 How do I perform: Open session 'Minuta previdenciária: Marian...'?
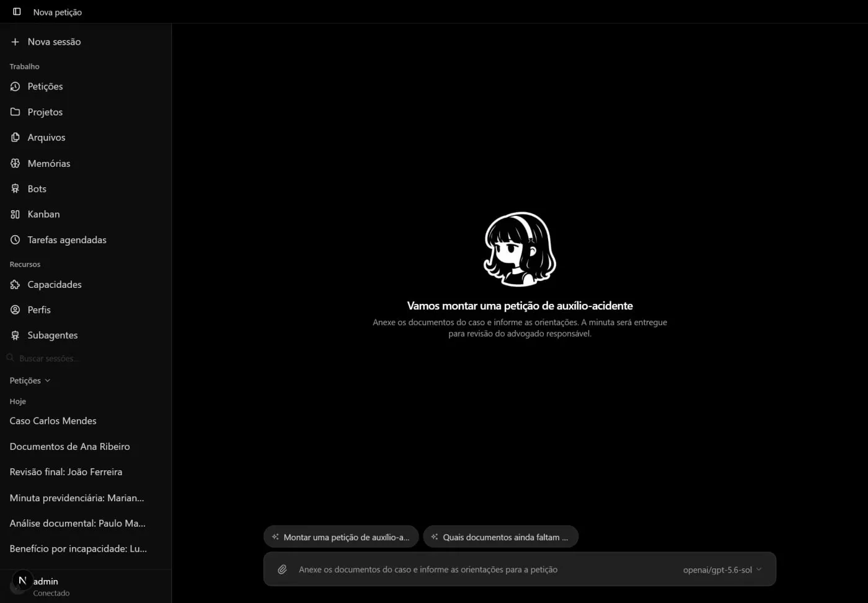86,498
